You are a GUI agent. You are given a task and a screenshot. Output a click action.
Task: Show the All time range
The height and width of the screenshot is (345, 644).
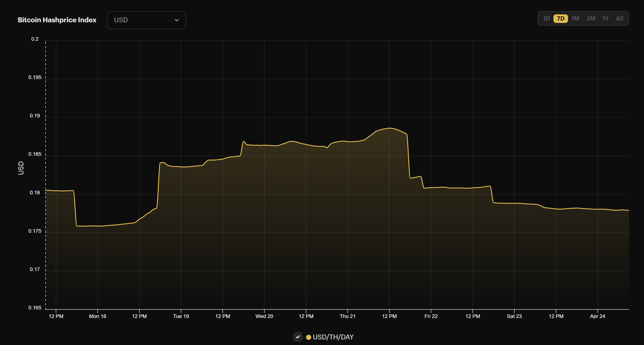[x=620, y=18]
